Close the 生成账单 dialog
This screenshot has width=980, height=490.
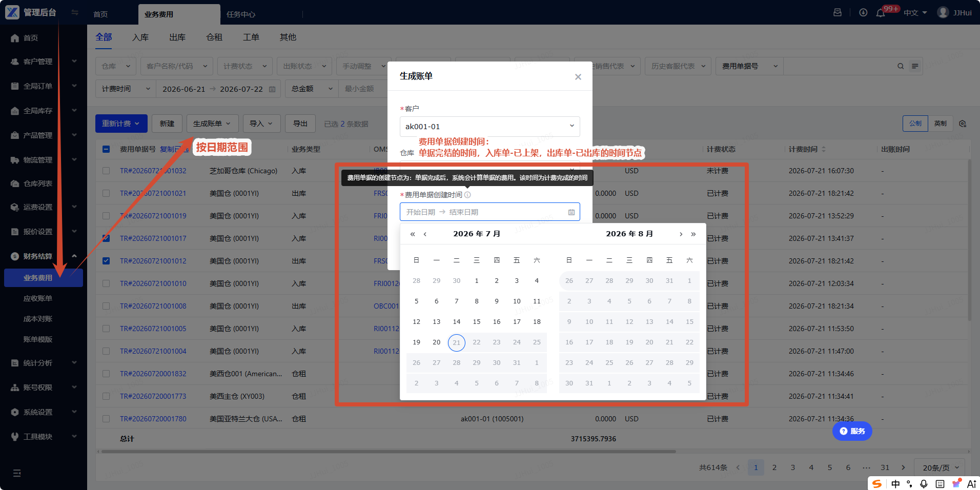tap(578, 77)
